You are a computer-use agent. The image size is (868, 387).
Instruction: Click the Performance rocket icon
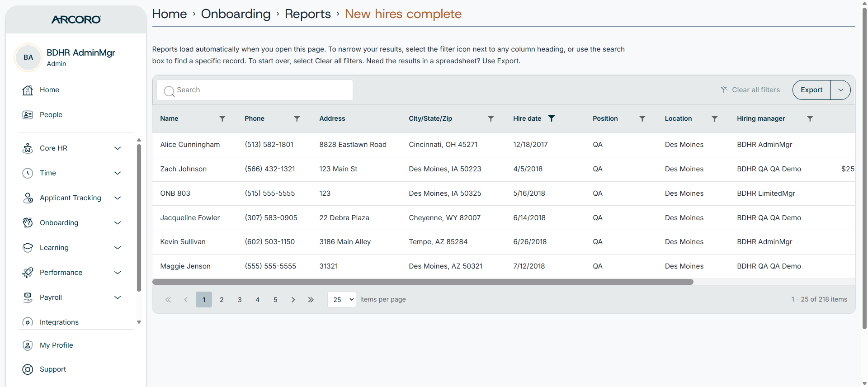coord(28,273)
